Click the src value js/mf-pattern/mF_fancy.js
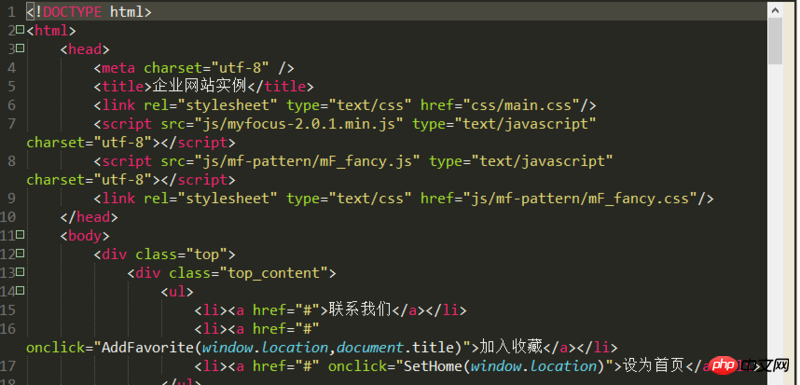 pyautogui.click(x=307, y=161)
